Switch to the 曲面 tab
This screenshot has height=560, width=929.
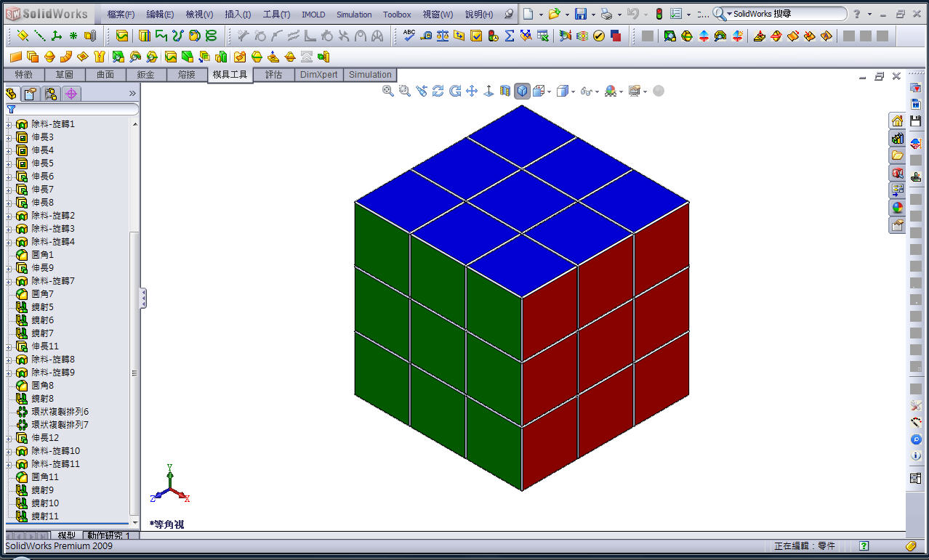coord(105,75)
